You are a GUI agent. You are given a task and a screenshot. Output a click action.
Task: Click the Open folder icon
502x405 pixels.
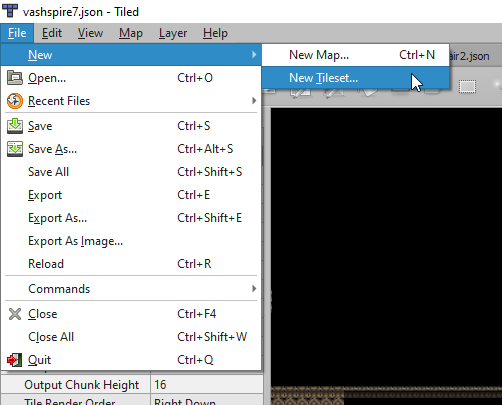point(15,78)
